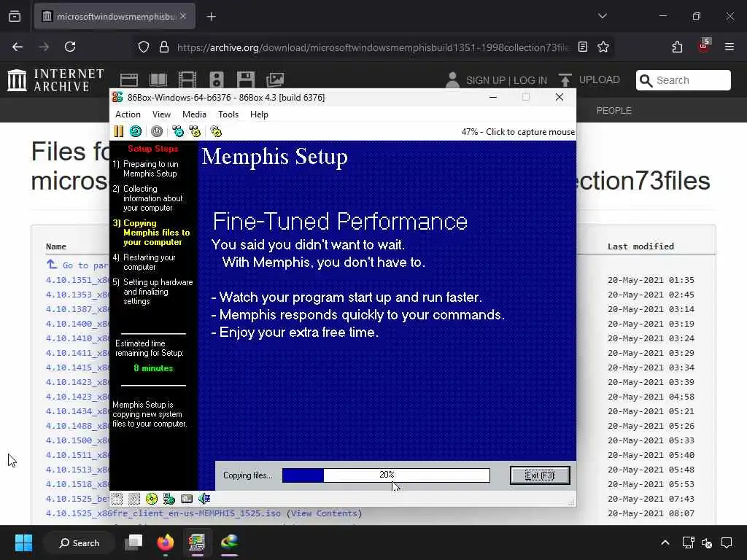747x560 pixels.
Task: Bookmark page with star icon
Action: [603, 47]
